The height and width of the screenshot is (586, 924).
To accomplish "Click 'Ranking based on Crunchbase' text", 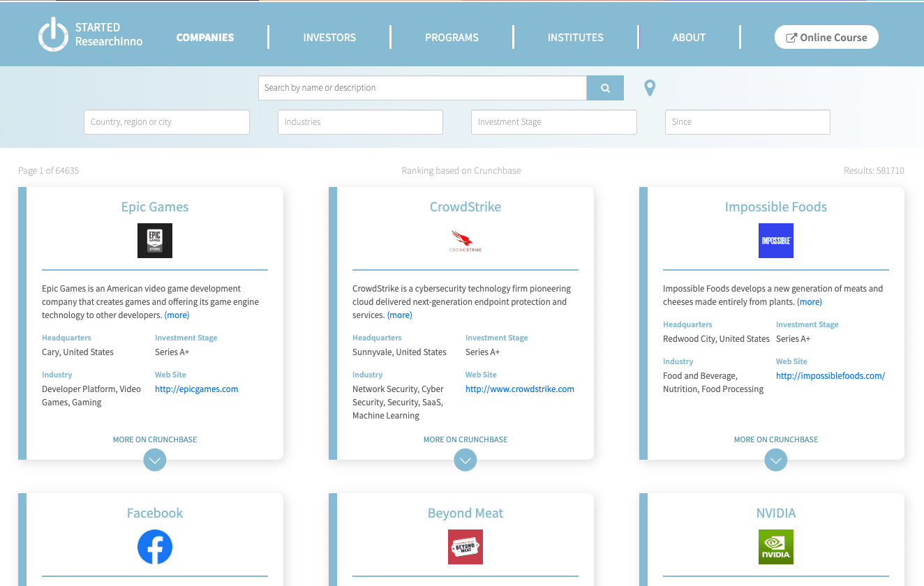I will coord(461,171).
